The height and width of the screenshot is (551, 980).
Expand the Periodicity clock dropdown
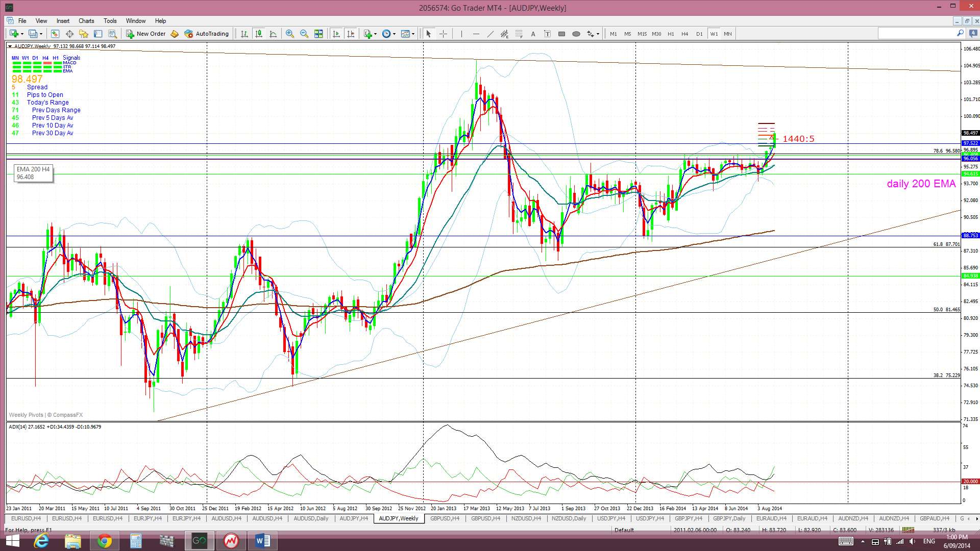pyautogui.click(x=394, y=34)
